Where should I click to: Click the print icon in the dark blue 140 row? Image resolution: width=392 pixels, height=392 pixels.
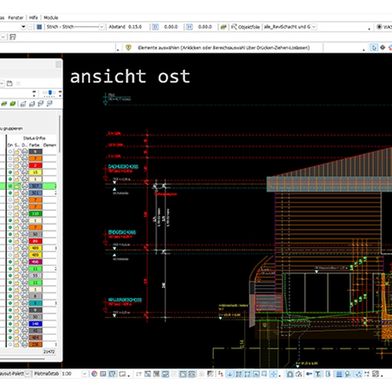24,324
